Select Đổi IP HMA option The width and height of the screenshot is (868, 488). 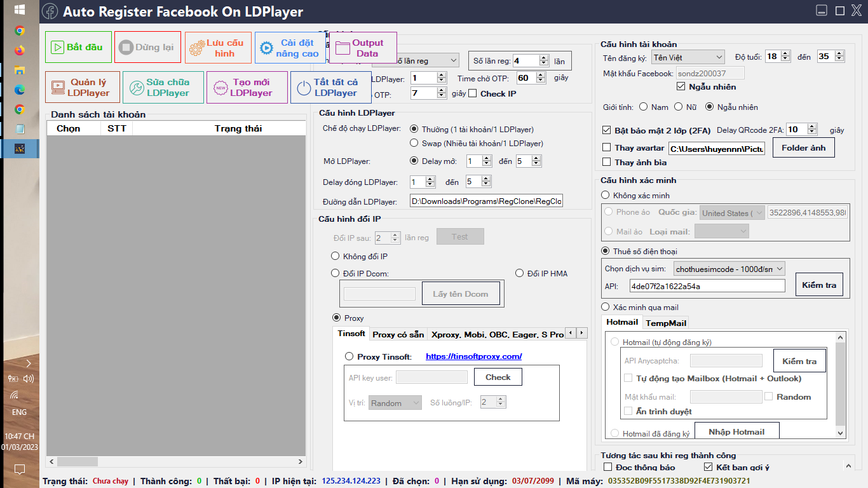(x=520, y=273)
